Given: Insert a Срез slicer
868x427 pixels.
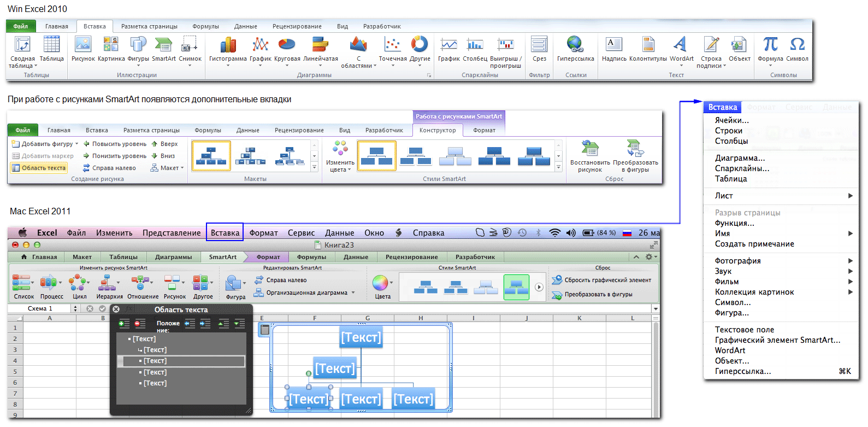Looking at the screenshot, I should (x=539, y=48).
